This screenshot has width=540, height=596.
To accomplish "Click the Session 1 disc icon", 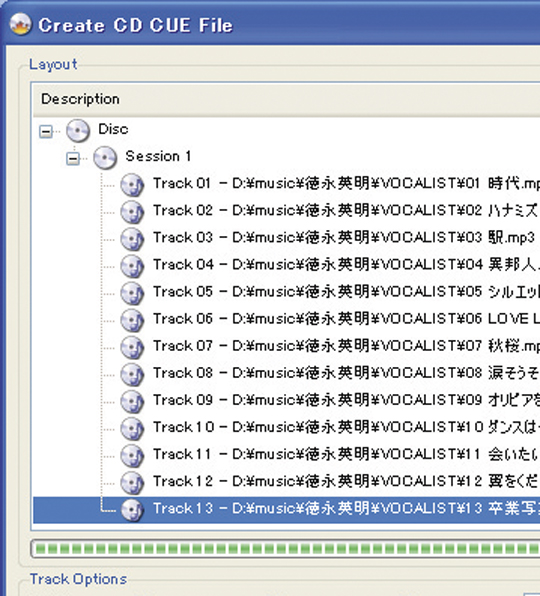I will pyautogui.click(x=105, y=157).
